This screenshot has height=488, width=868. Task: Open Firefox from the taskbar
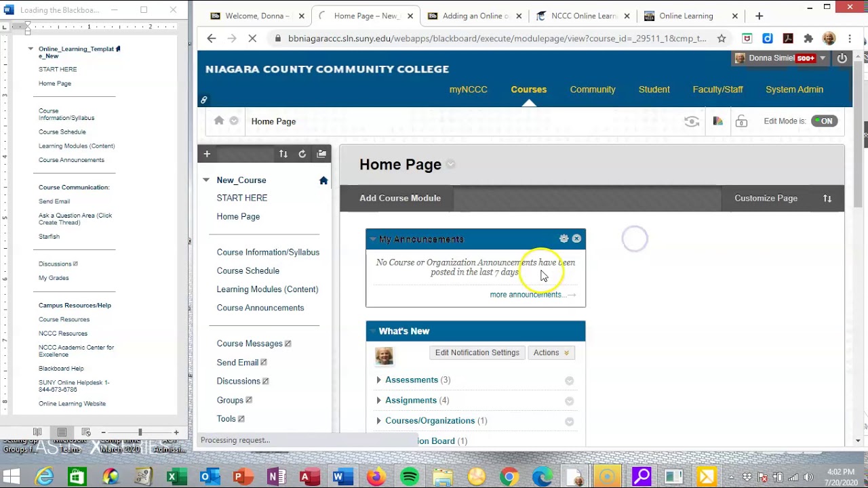click(376, 477)
